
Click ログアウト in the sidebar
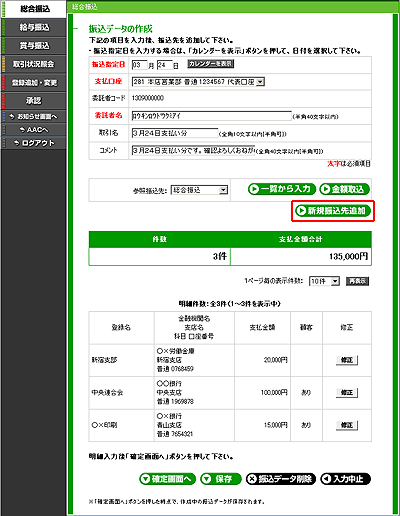33,143
